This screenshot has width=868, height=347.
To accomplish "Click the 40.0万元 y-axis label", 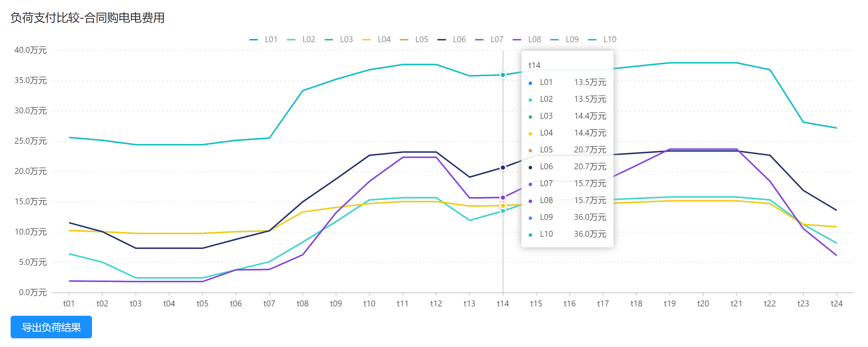I will tap(31, 50).
